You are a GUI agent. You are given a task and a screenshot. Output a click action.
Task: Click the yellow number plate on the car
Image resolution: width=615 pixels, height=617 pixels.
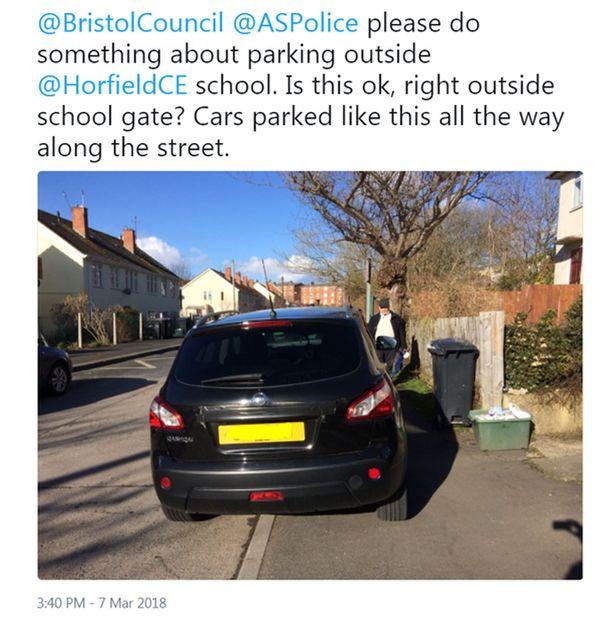click(262, 433)
